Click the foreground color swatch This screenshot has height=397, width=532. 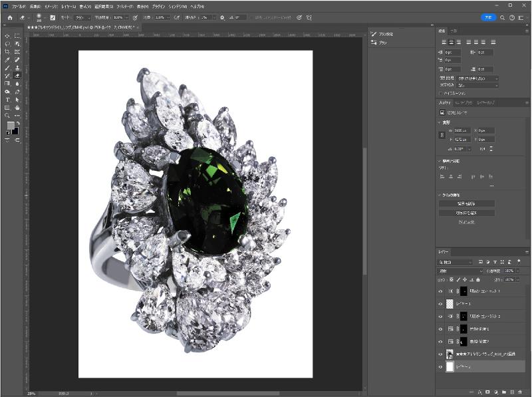11,126
